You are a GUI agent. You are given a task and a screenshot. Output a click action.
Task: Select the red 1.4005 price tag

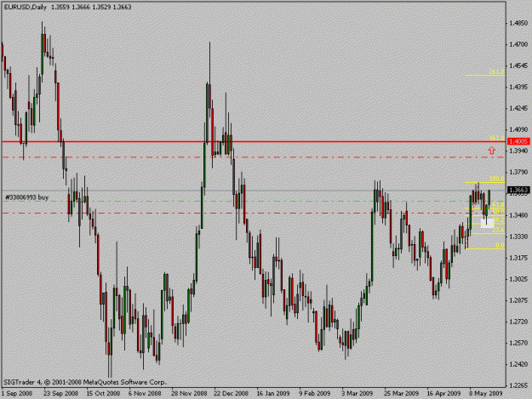(518, 141)
